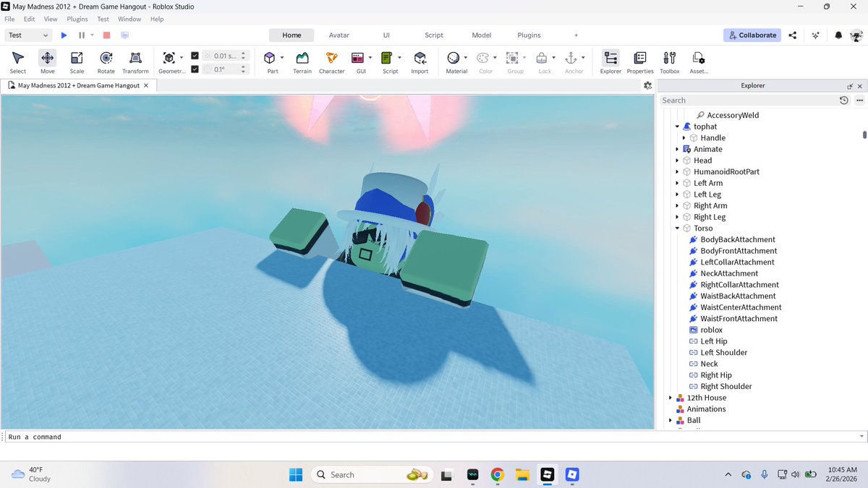Increase the move snap value stepper
Image resolution: width=868 pixels, height=488 pixels.
click(244, 53)
